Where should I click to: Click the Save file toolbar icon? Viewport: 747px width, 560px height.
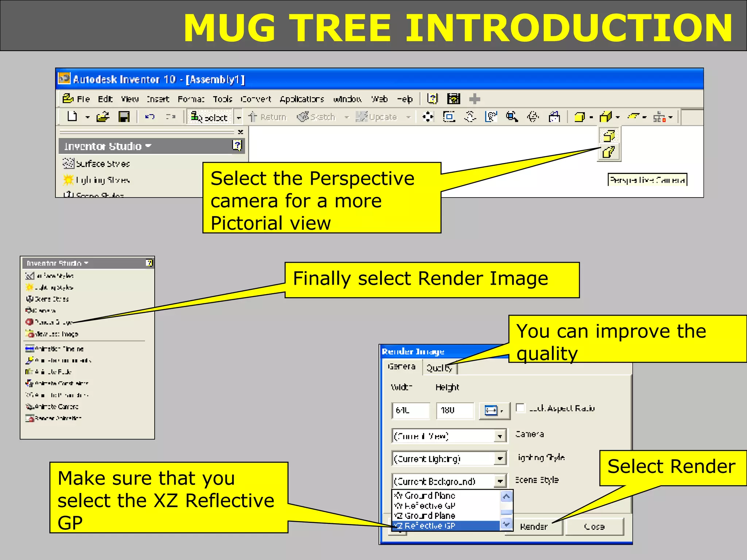(124, 117)
